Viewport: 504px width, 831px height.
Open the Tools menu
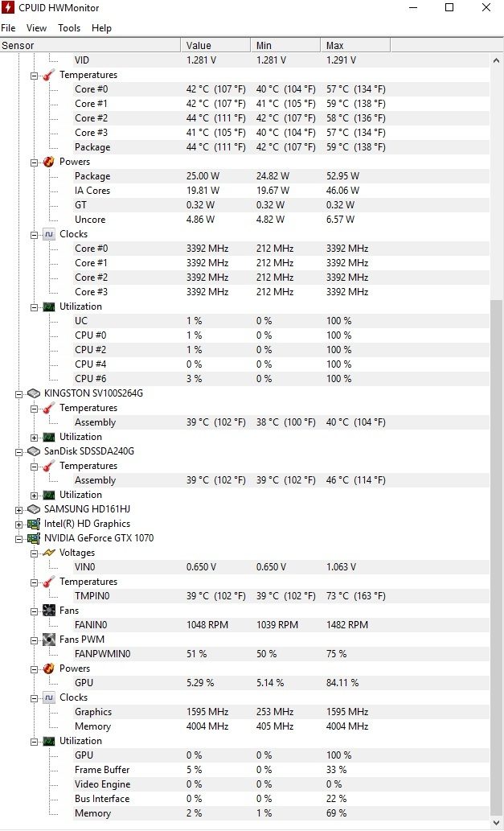click(69, 28)
